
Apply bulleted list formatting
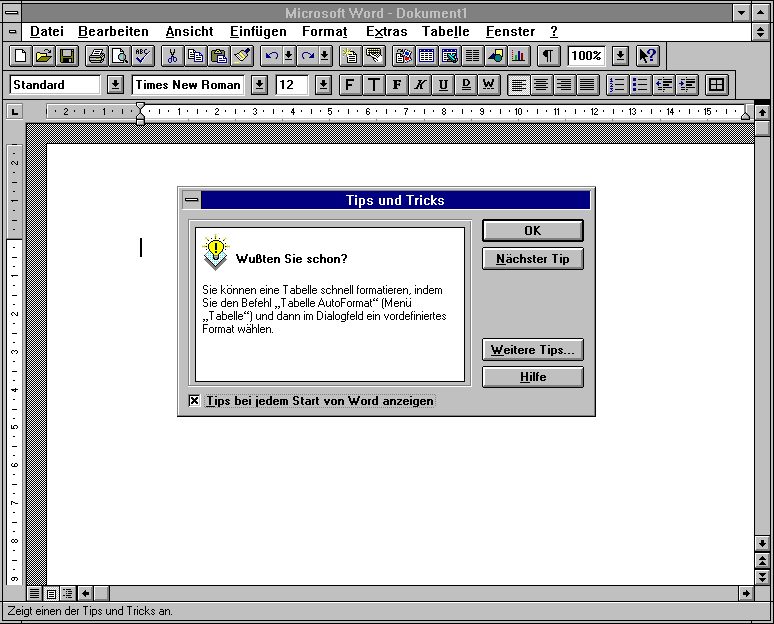point(640,85)
